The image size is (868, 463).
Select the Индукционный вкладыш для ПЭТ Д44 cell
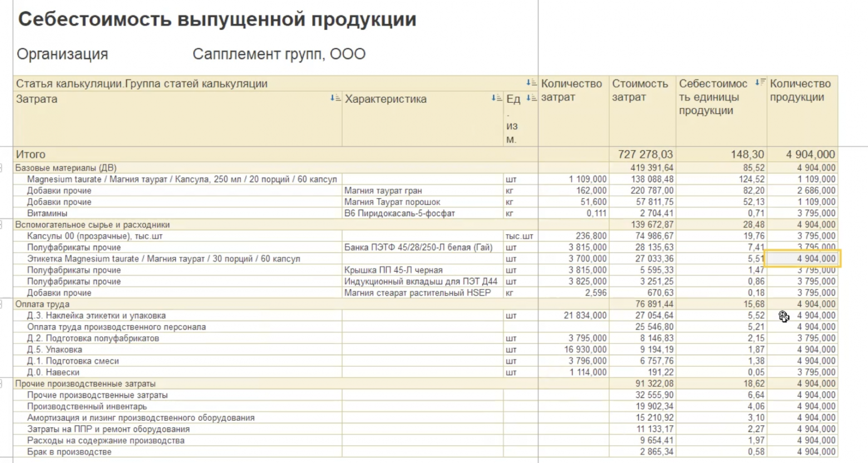[423, 281]
